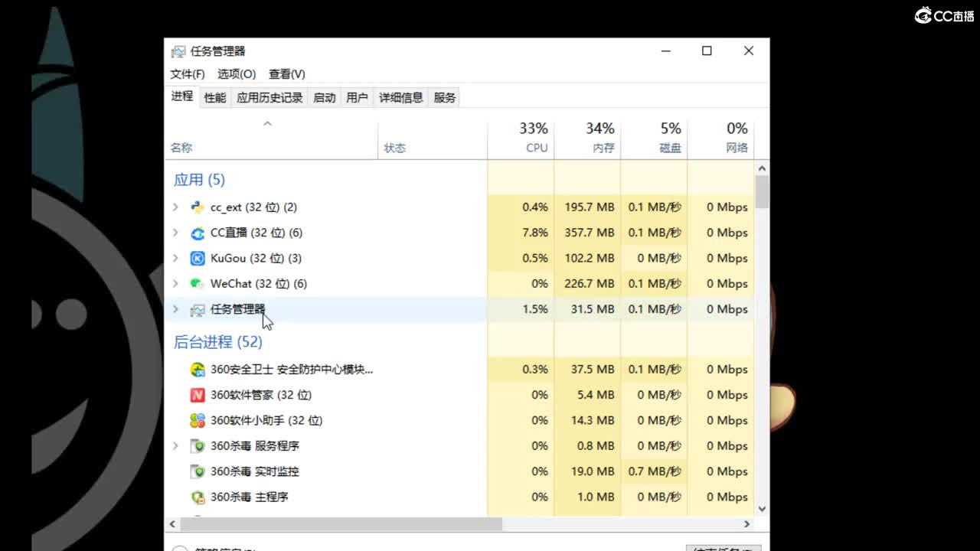Viewport: 980px width, 551px height.
Task: Sort by the 内存 column header
Action: tap(587, 138)
